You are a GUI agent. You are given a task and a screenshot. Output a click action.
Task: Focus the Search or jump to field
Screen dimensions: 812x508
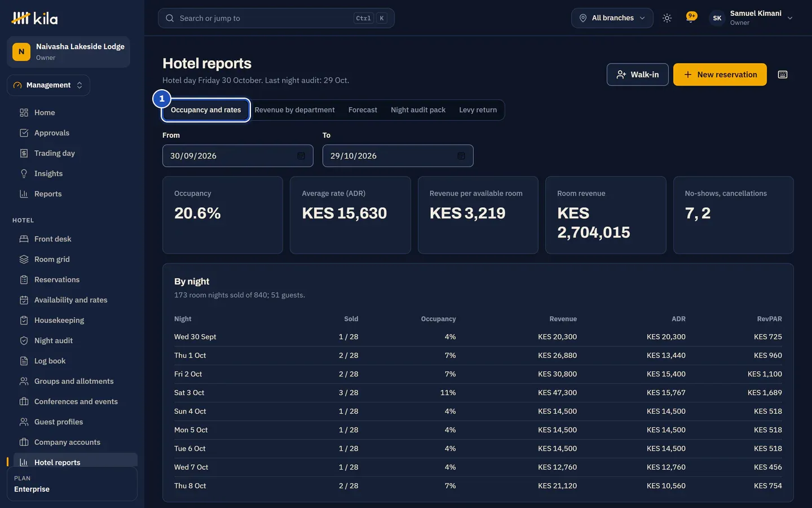coord(276,18)
